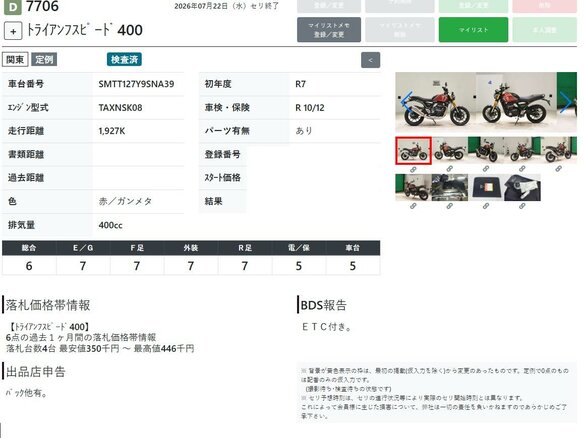Select the under-seat close-up thumbnail
The width and height of the screenshot is (584, 438).
point(450,187)
